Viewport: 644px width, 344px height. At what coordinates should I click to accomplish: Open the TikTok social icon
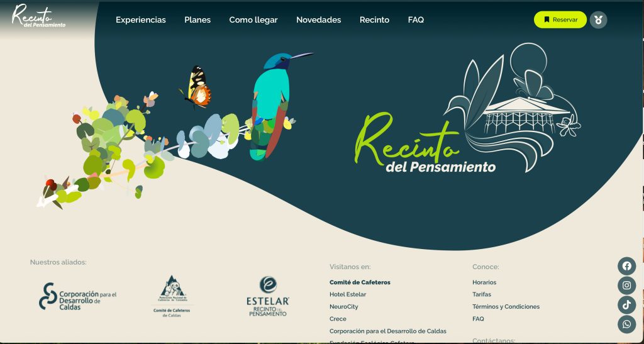point(626,305)
